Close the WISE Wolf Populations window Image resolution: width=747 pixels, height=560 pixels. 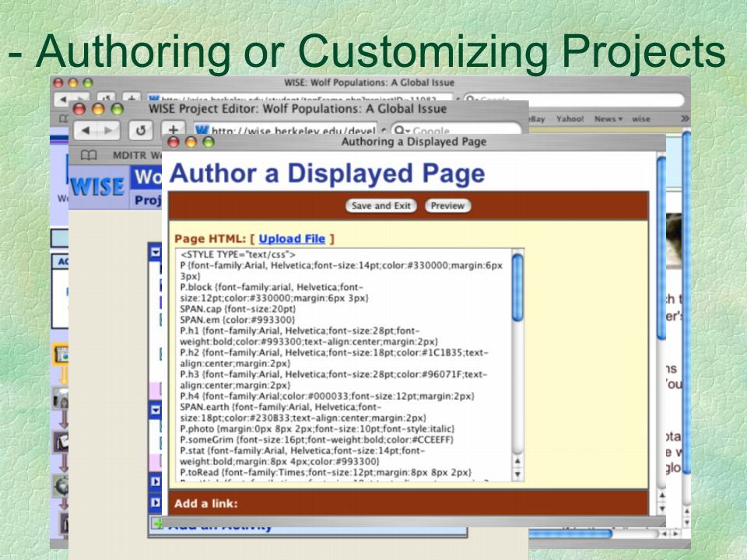58,83
